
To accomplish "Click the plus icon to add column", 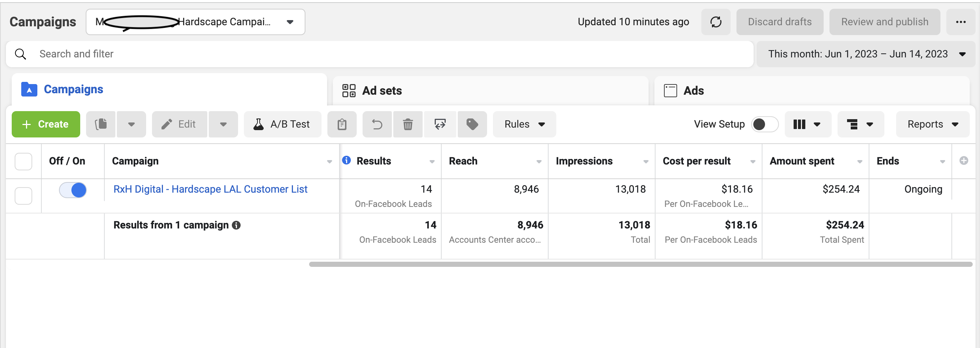I will 963,161.
